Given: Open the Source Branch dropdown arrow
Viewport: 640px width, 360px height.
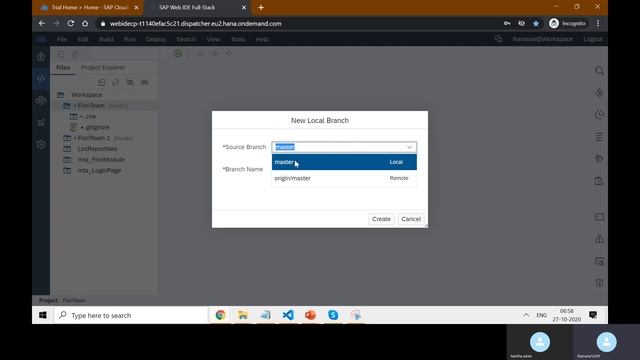Looking at the screenshot, I should [409, 147].
